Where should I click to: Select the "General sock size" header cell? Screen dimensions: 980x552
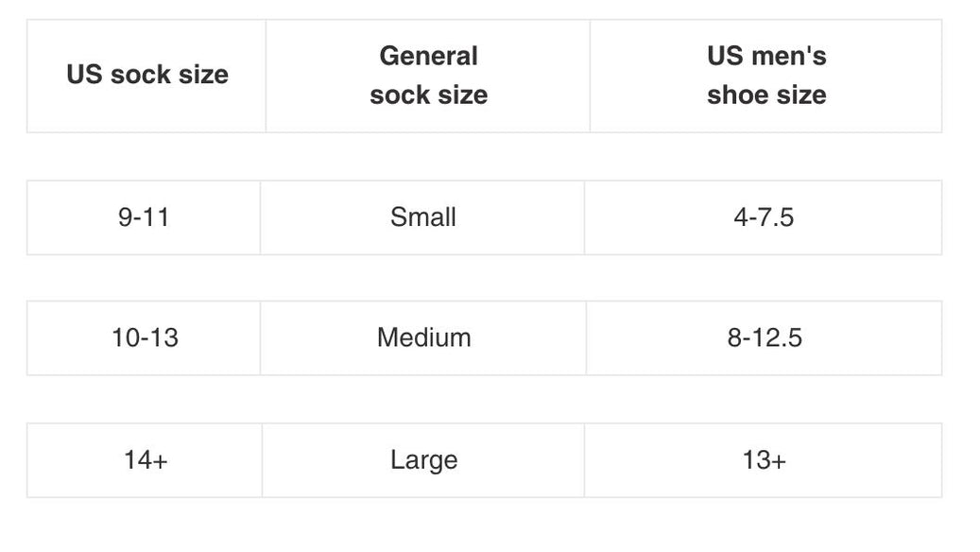tap(428, 76)
